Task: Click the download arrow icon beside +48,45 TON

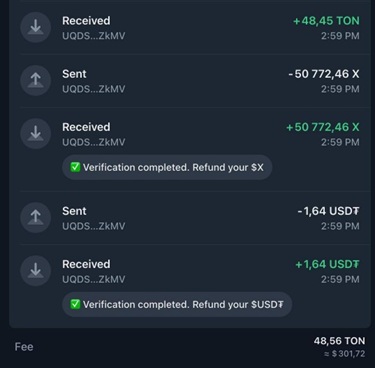Action: point(36,27)
